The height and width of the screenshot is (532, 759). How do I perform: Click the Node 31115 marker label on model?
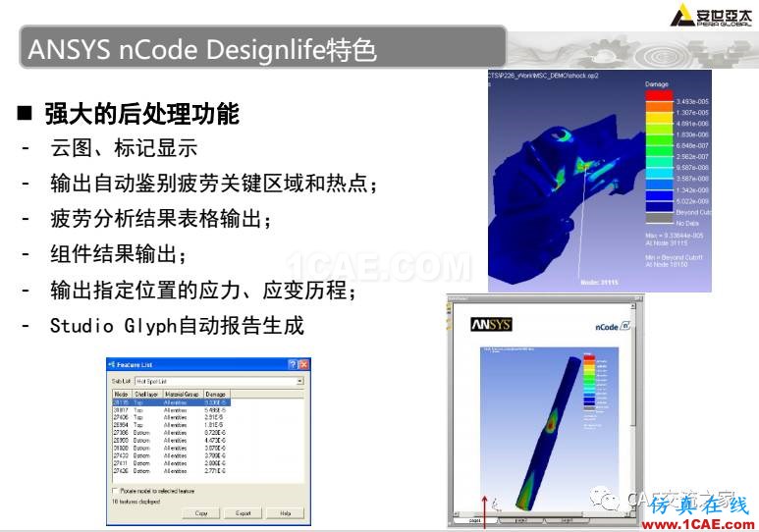tap(599, 282)
